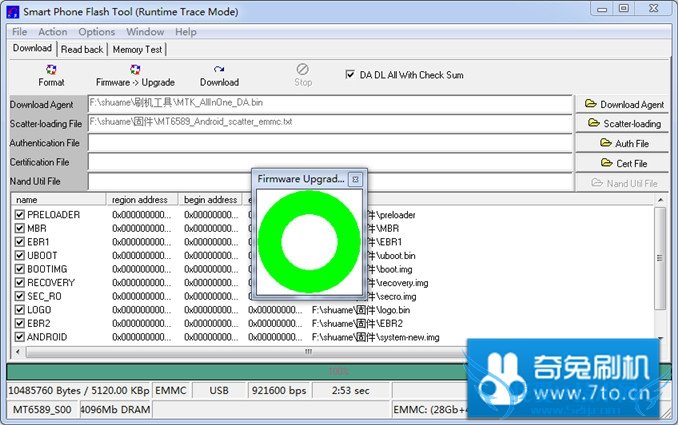
Task: Uncheck the RECOVERY partition
Action: pyautogui.click(x=20, y=283)
